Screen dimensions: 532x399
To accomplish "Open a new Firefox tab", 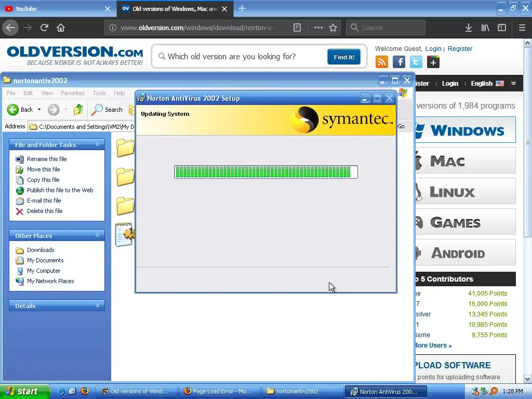I will pos(242,8).
